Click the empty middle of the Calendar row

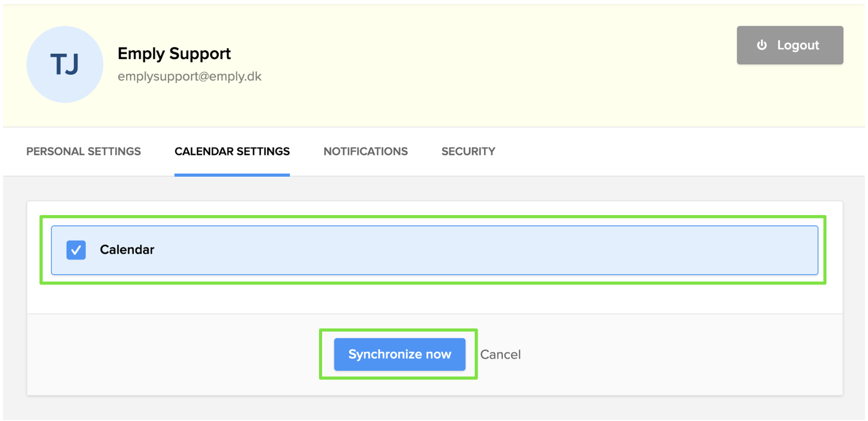pyautogui.click(x=456, y=250)
